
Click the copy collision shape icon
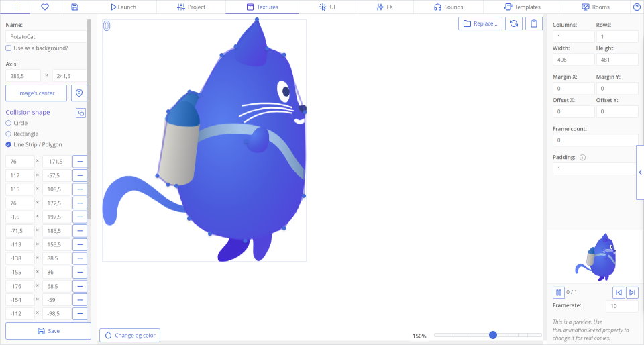(81, 113)
